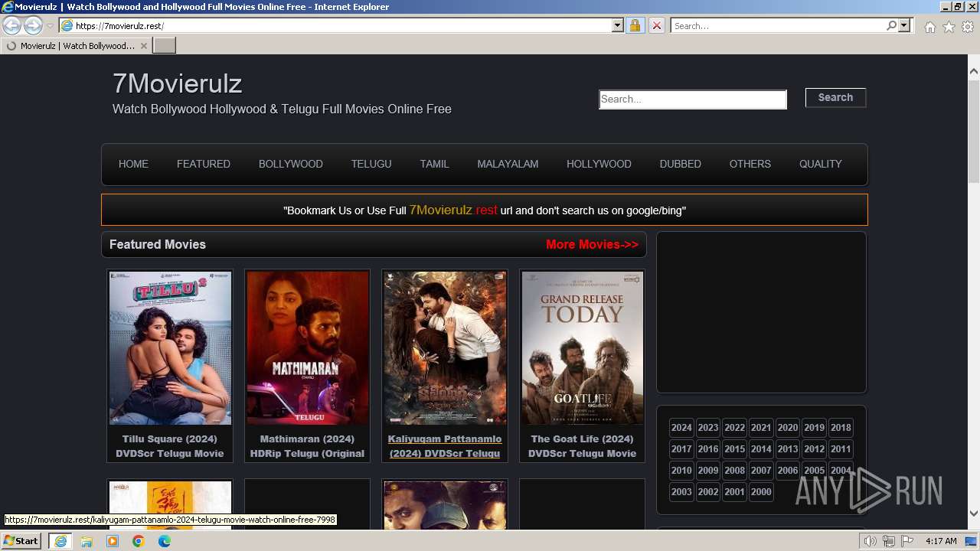Image resolution: width=980 pixels, height=551 pixels.
Task: View the security lock report icon
Action: click(x=635, y=26)
